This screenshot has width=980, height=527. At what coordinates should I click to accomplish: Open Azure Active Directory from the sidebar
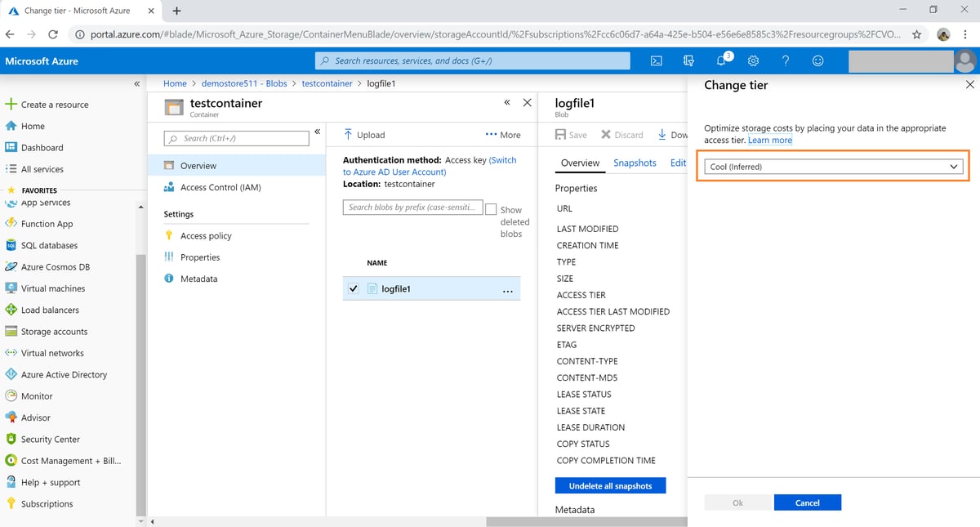(x=64, y=374)
